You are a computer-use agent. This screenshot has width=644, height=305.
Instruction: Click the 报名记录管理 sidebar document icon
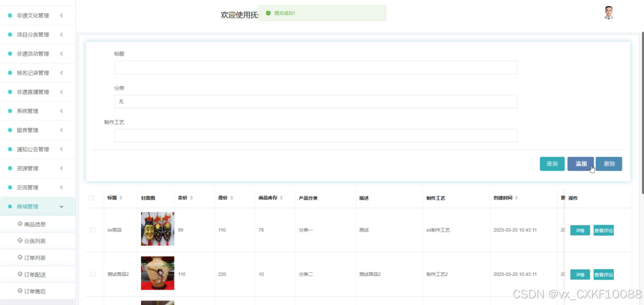pyautogui.click(x=10, y=73)
